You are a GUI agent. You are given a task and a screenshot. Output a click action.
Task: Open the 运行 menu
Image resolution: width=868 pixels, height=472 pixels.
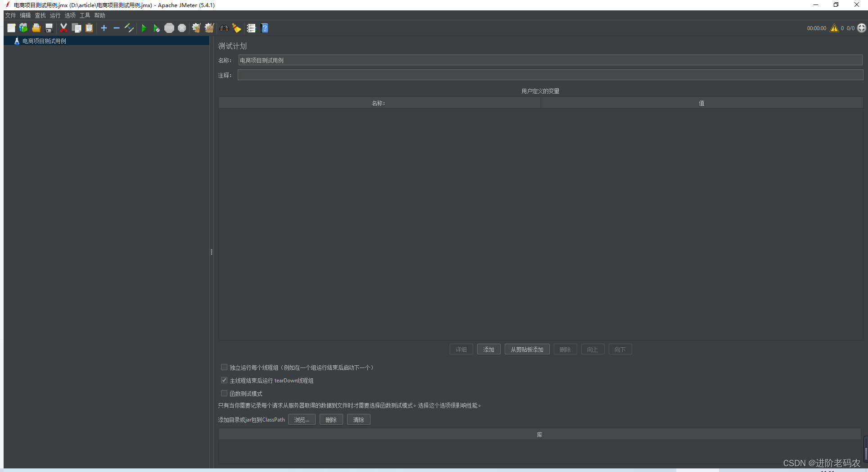point(54,15)
